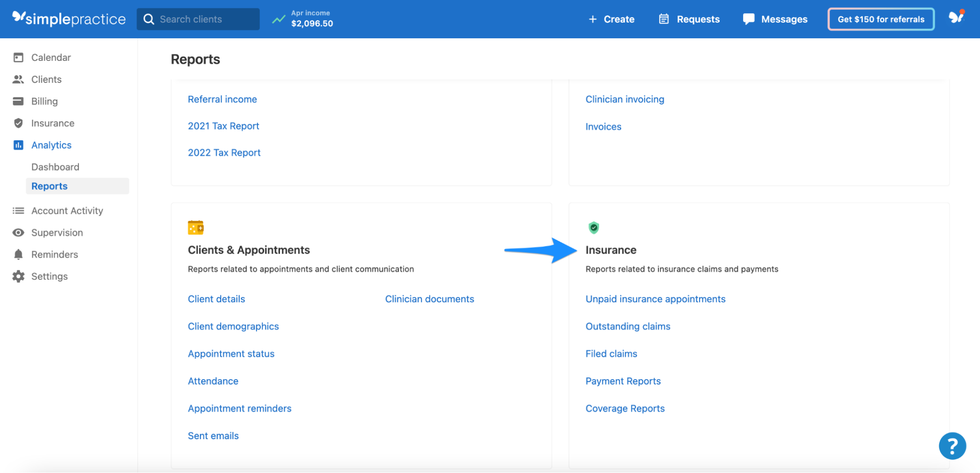
Task: Click the Supervision eye icon
Action: click(18, 232)
